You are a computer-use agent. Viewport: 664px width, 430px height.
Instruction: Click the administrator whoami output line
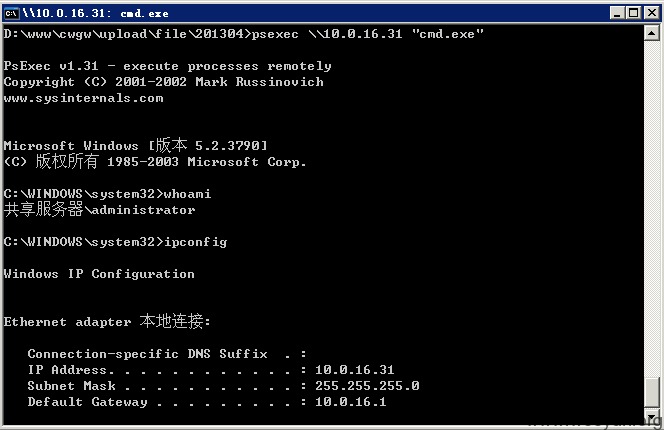(x=100, y=210)
